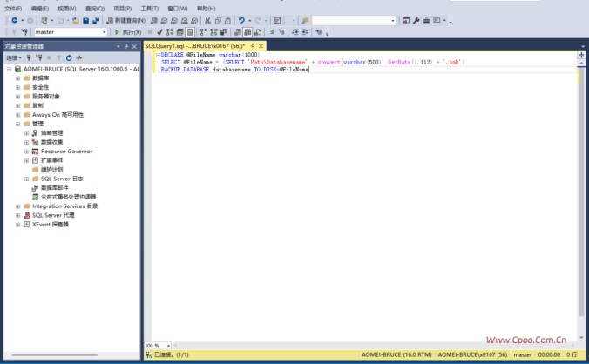Click the comment out selected lines icon
Viewport: 589px width, 364px height.
271,32
